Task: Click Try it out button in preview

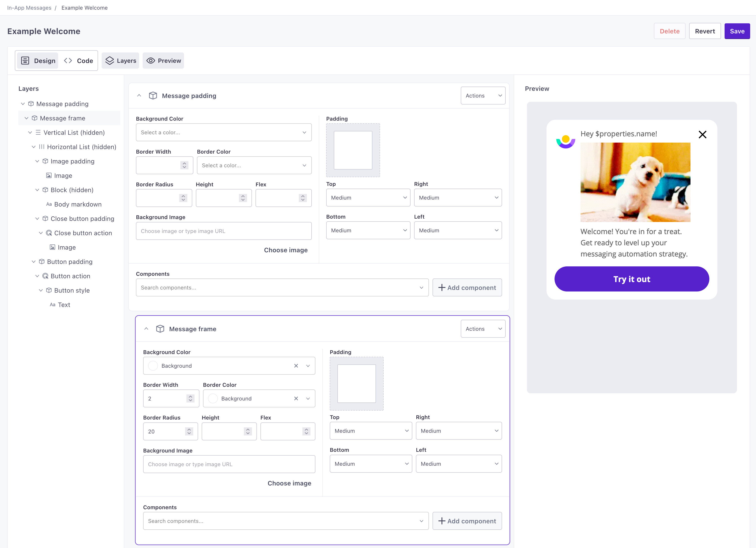Action: click(x=632, y=279)
